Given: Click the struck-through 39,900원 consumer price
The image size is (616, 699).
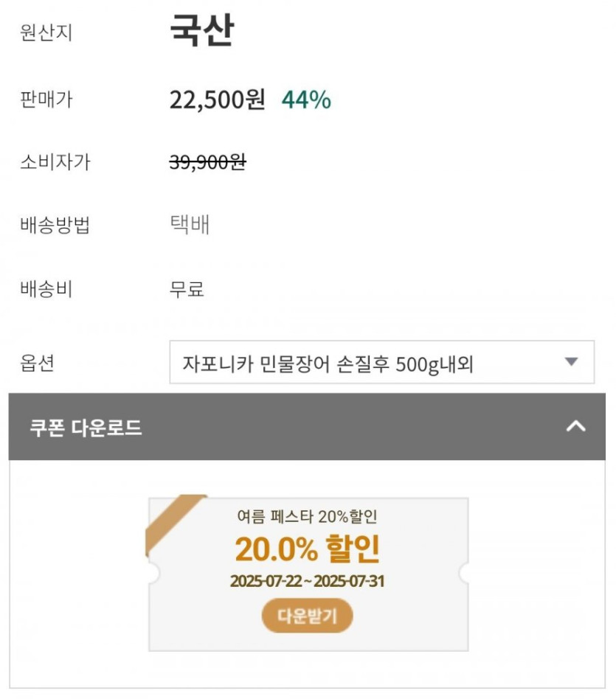Looking at the screenshot, I should 207,162.
